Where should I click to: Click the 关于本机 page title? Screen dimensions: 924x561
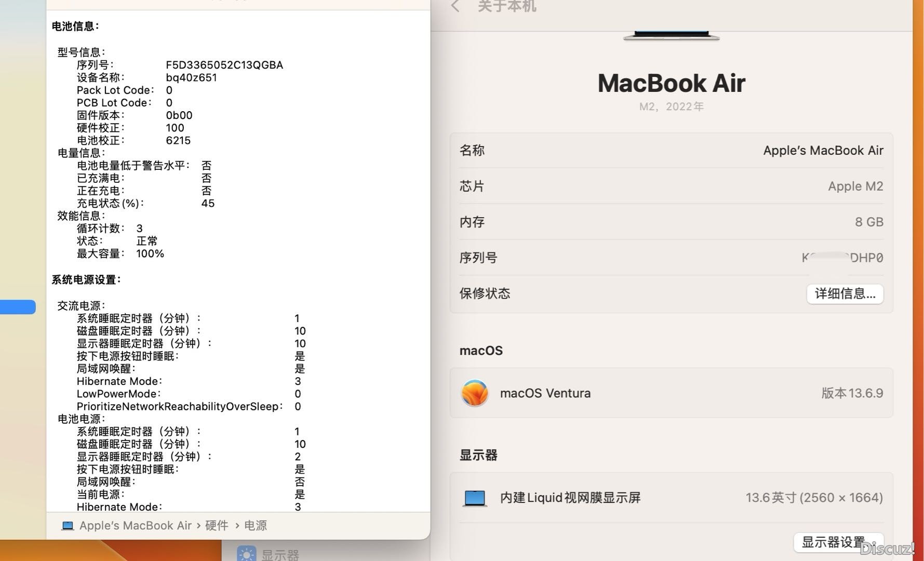[x=507, y=6]
